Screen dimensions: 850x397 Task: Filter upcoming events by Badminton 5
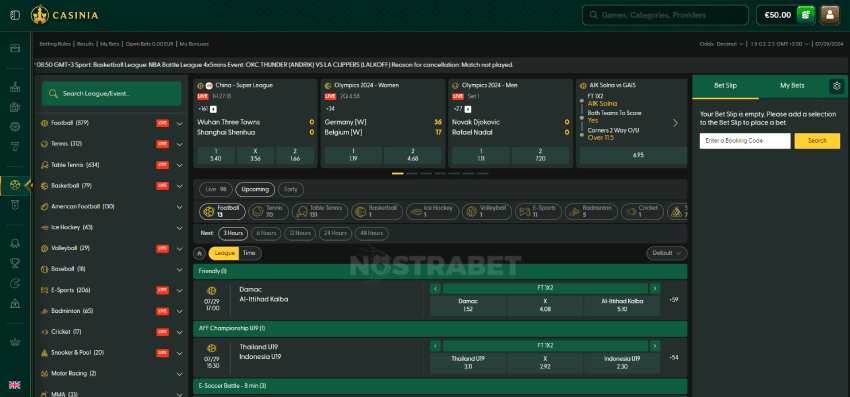(591, 212)
